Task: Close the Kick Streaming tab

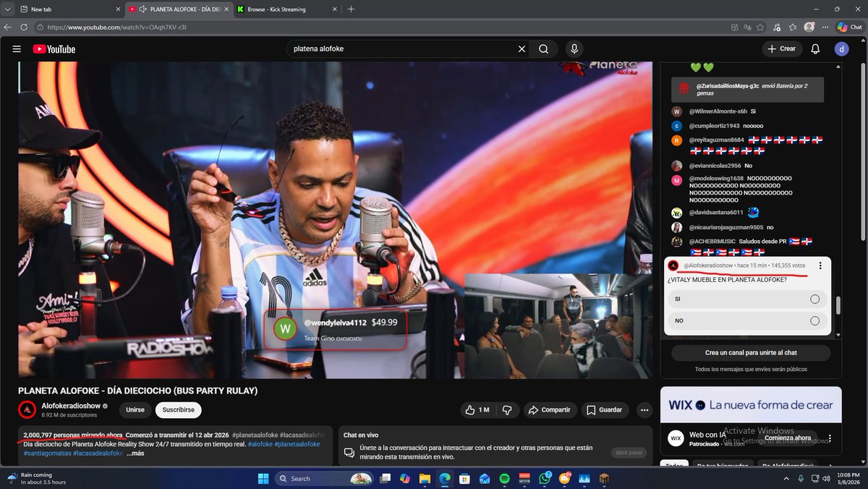Action: coord(333,9)
